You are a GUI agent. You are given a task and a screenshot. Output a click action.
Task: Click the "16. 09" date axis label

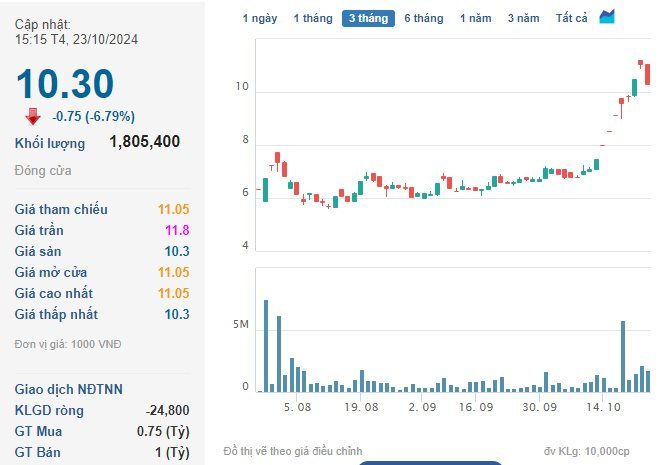(476, 407)
